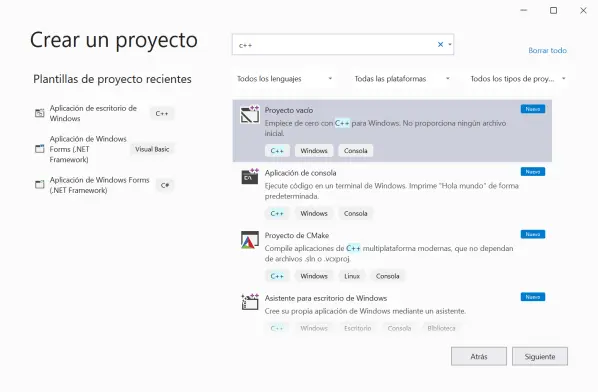Open the search history dropdown arrow
Viewport: 598px width, 392px height.
450,45
